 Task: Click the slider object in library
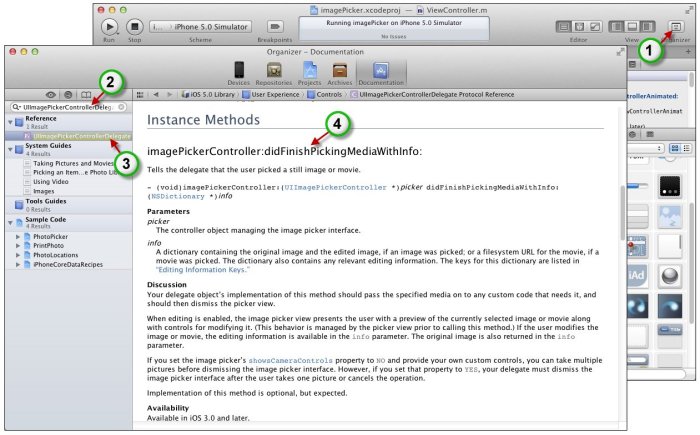[x=638, y=186]
